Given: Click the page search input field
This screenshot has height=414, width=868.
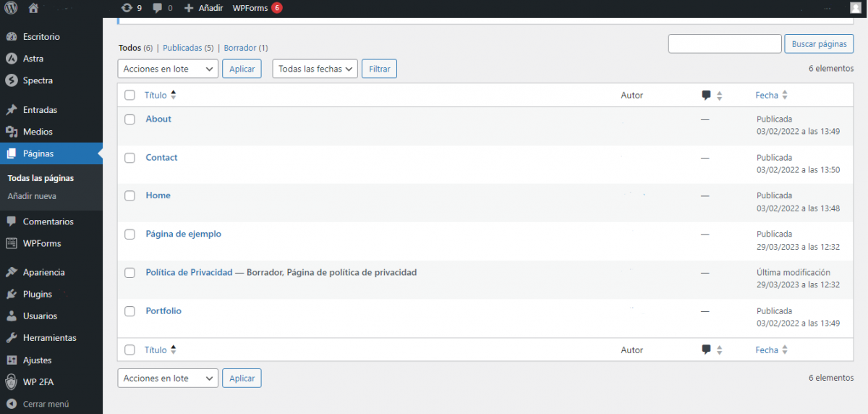Looking at the screenshot, I should click(x=724, y=43).
